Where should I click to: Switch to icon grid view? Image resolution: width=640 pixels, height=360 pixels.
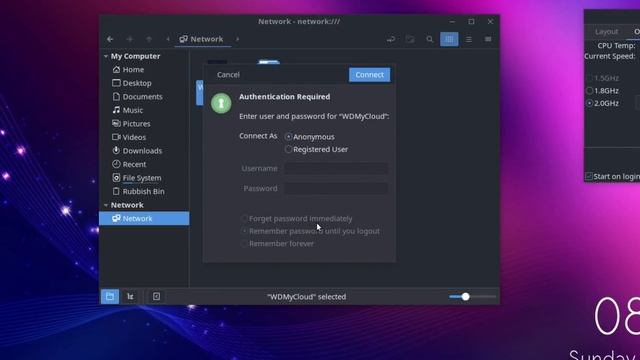[x=449, y=39]
